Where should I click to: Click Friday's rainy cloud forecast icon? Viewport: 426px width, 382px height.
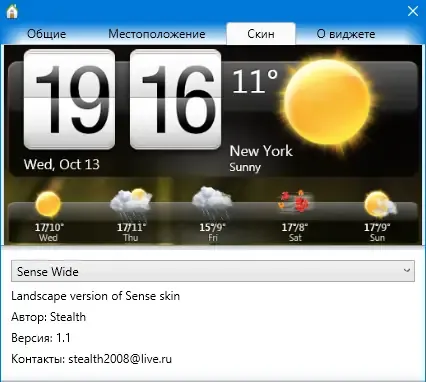[212, 203]
